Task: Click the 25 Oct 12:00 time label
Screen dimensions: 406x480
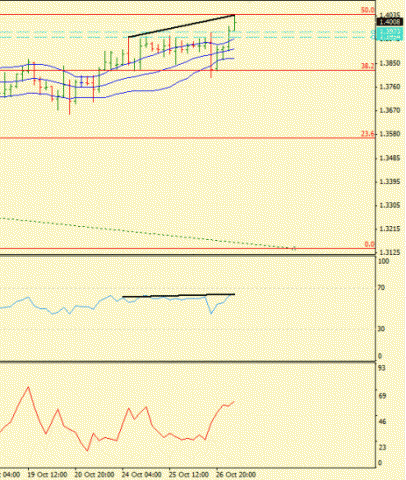Action: [189, 474]
